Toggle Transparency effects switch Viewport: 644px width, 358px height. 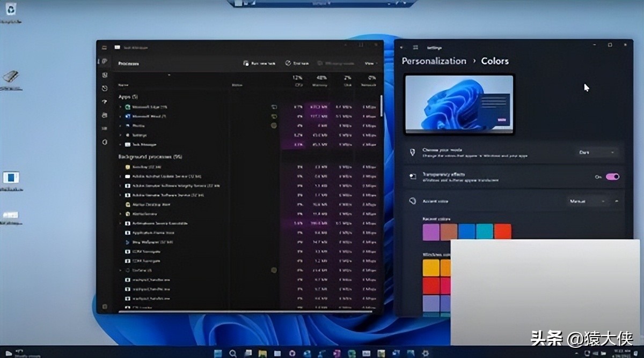(x=612, y=176)
